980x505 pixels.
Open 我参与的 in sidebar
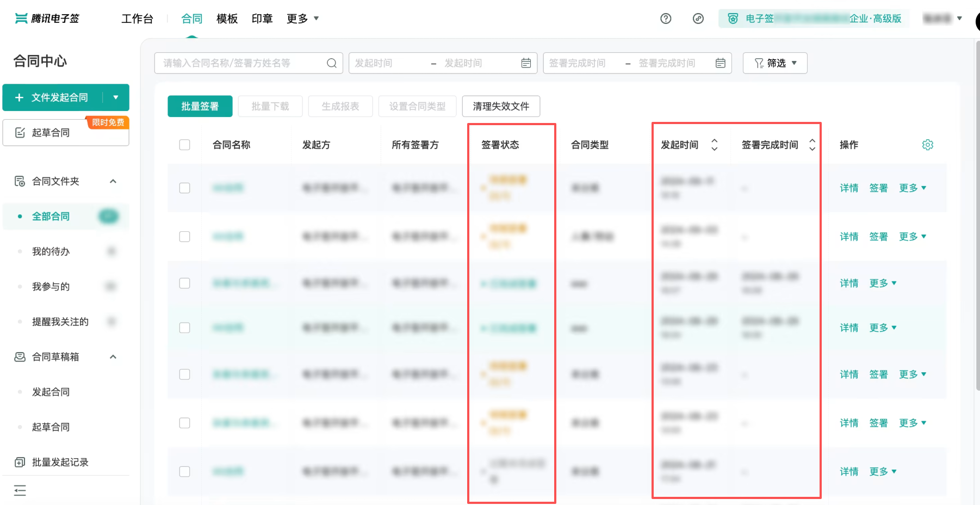[66, 286]
